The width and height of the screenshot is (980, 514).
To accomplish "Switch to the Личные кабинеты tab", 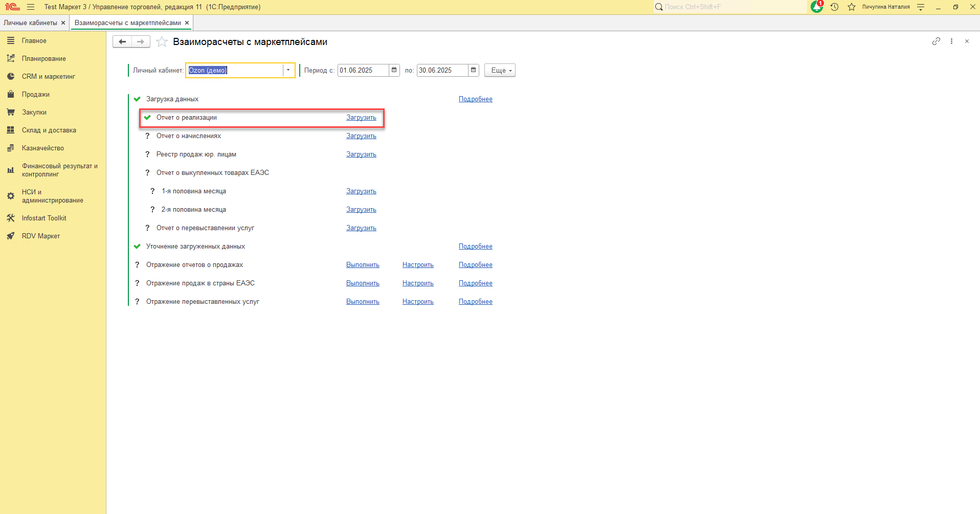I will tap(30, 23).
